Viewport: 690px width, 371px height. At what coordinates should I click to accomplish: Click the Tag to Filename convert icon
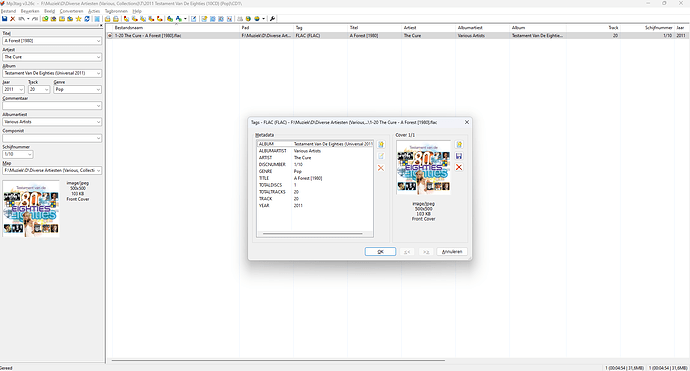(x=126, y=18)
